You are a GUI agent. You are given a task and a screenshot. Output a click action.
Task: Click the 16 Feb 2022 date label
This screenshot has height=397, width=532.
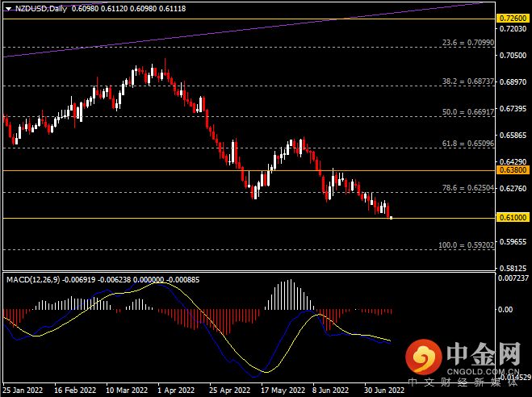[75, 391]
